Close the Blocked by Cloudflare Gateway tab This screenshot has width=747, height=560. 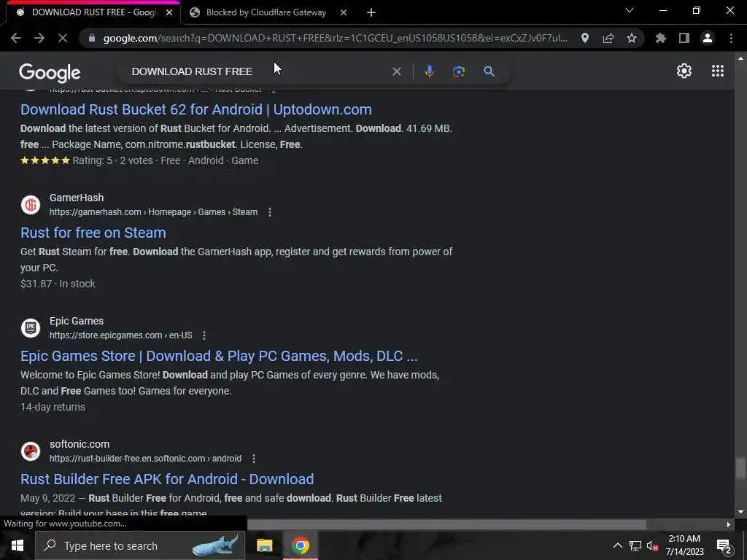[x=344, y=12]
